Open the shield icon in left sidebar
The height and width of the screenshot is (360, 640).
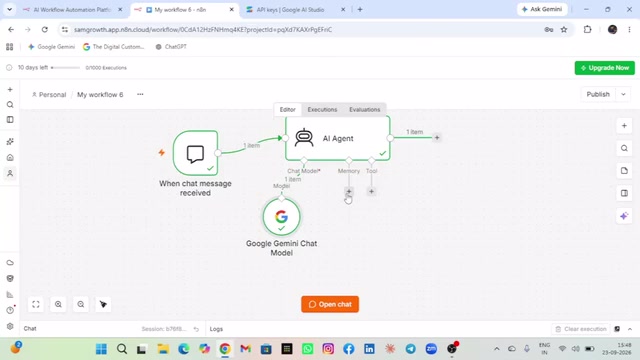(10, 278)
